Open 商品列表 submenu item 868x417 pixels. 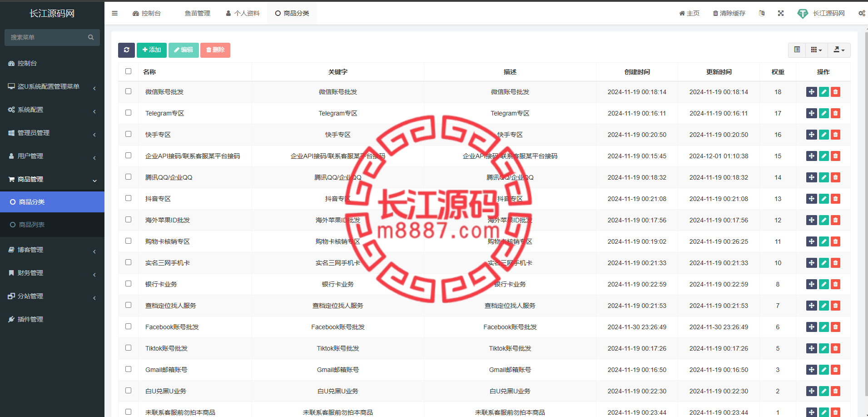point(52,225)
